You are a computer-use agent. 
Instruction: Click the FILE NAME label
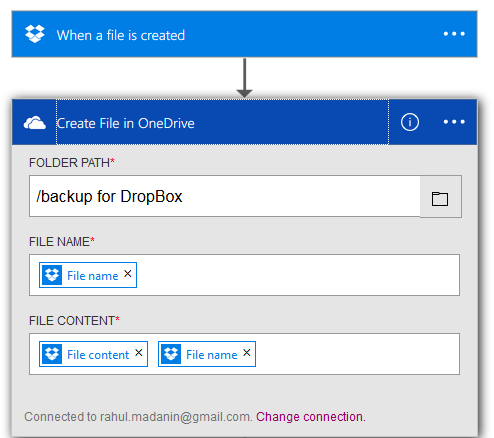pos(62,242)
